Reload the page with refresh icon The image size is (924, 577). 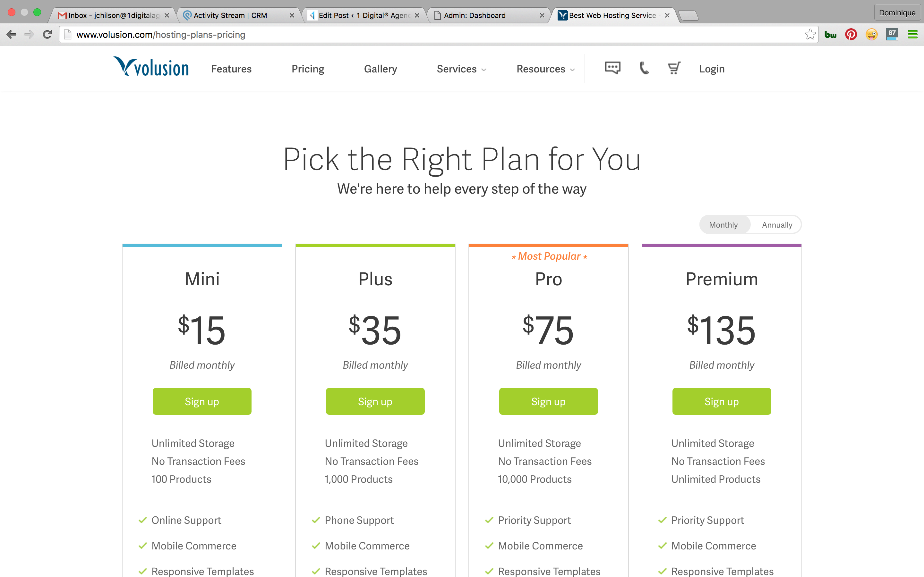point(47,34)
